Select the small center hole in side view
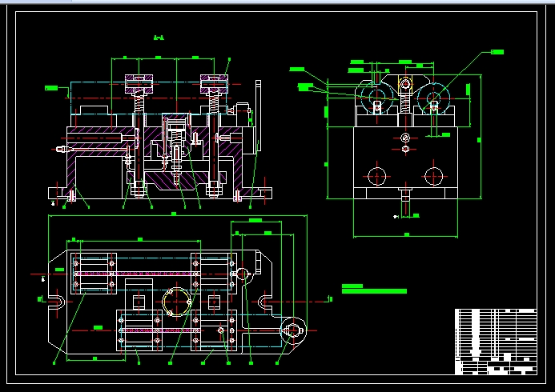Viewport: 555px width, 392px height. [x=405, y=139]
